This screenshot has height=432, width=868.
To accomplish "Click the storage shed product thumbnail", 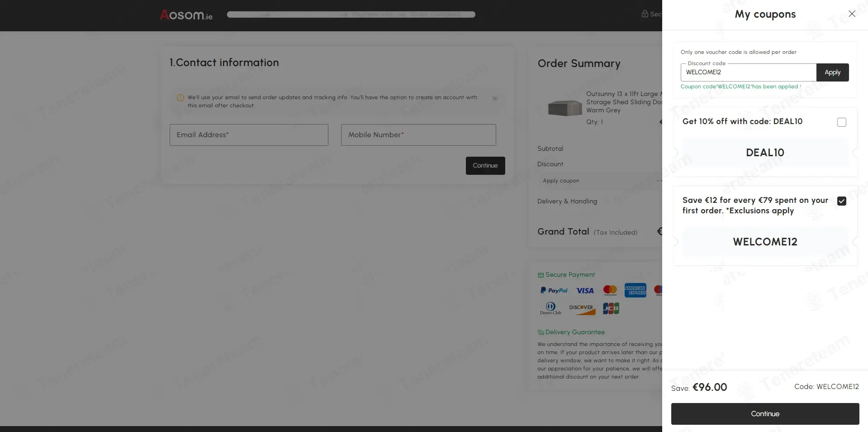I will point(564,108).
